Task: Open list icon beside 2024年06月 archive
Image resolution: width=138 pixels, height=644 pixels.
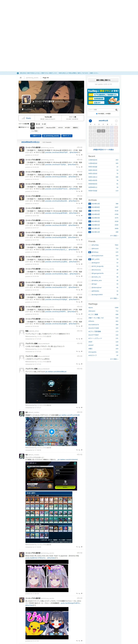Action: pos(90,207)
